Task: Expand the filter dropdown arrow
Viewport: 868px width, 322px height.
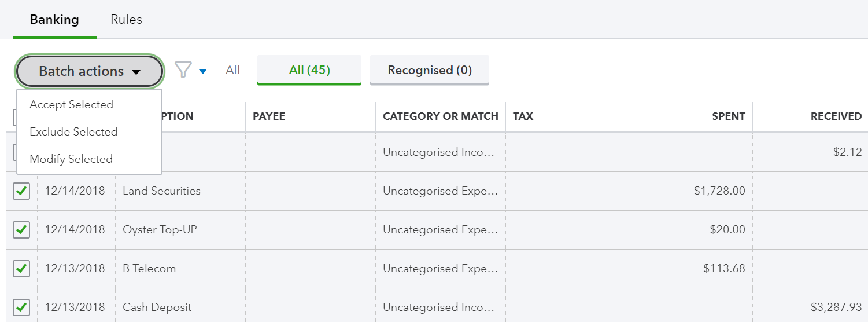Action: click(x=203, y=71)
